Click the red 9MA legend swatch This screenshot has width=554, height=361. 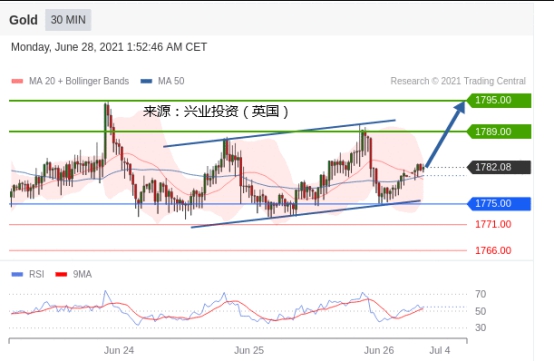click(61, 274)
